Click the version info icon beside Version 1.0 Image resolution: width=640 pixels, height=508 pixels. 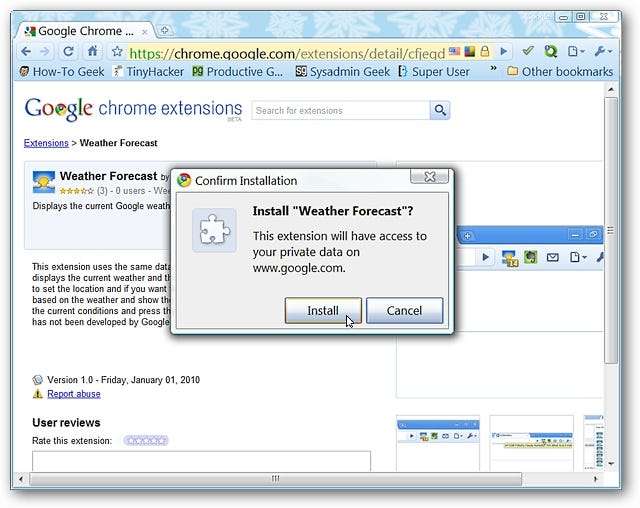click(38, 380)
